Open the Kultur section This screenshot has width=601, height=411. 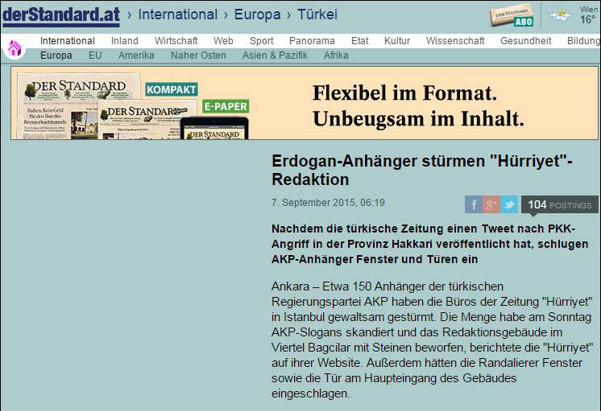(397, 41)
